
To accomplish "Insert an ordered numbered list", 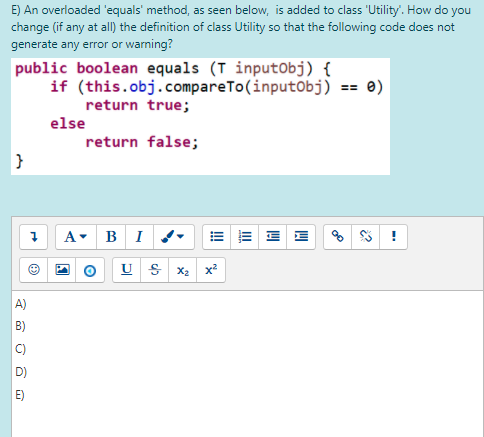I will click(245, 237).
